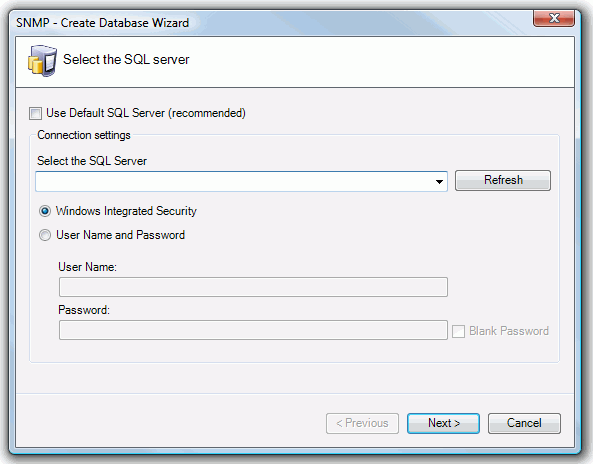Refresh the SQL server list
The height and width of the screenshot is (464, 593).
coord(503,180)
